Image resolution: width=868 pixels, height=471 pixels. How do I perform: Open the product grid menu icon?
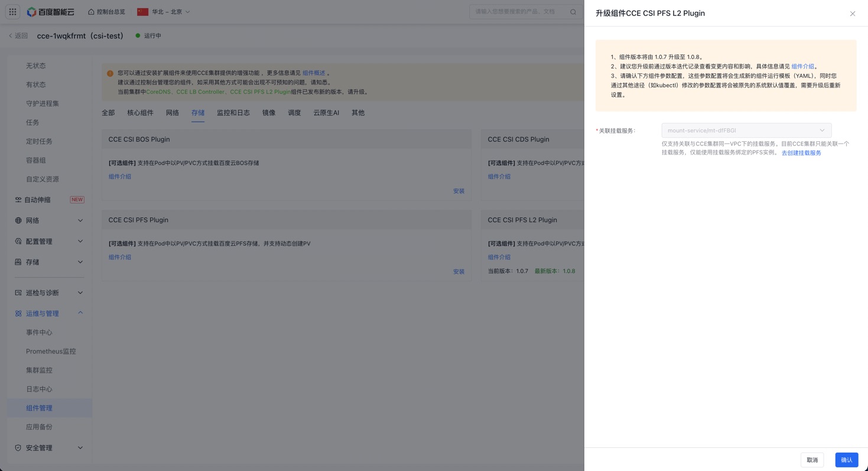pos(12,12)
